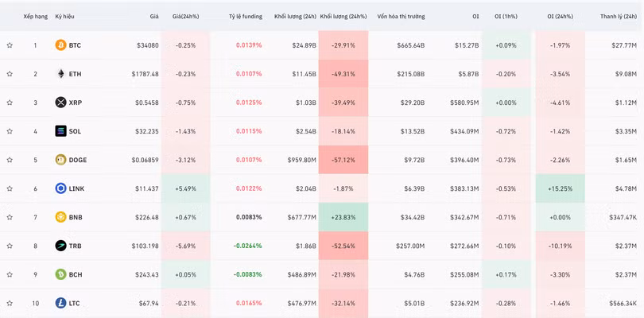Click the SOL coin icon
The height and width of the screenshot is (318, 644).
point(60,131)
